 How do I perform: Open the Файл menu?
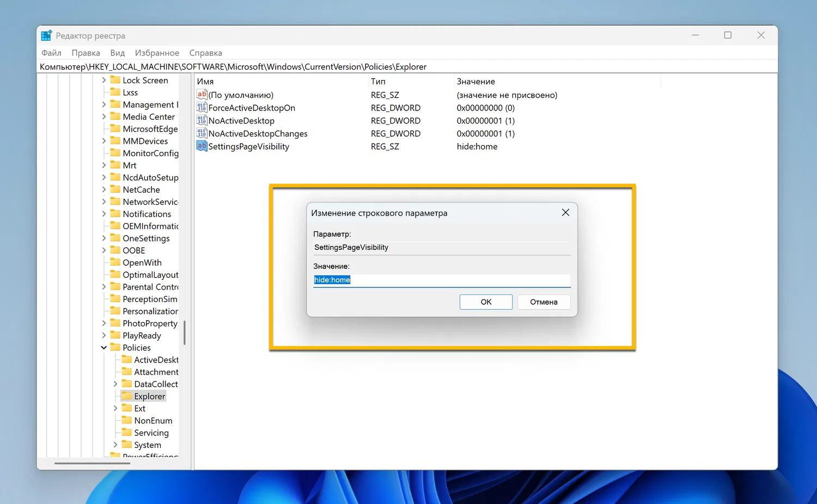tap(51, 53)
